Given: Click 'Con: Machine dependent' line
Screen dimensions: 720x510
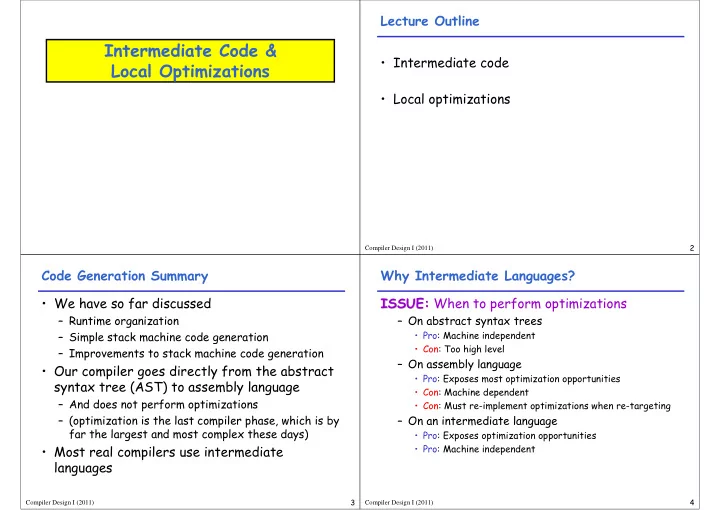Looking at the screenshot, I should (475, 392).
